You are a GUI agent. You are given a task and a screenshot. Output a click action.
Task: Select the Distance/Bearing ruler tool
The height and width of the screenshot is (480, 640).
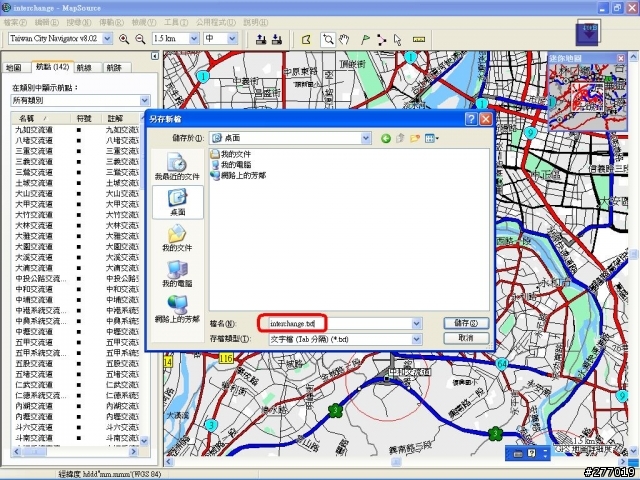click(x=419, y=39)
